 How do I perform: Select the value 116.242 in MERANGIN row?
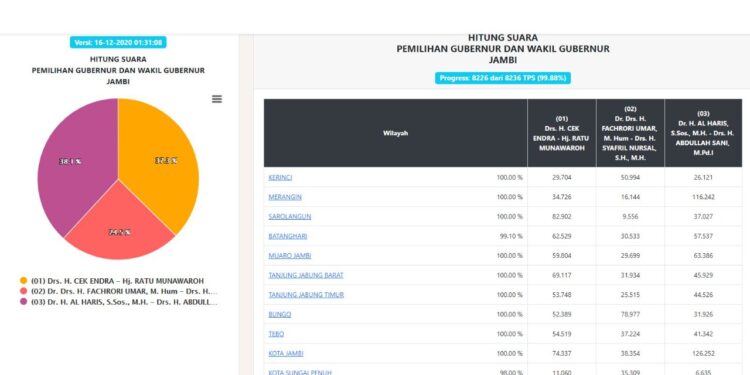coord(703,197)
